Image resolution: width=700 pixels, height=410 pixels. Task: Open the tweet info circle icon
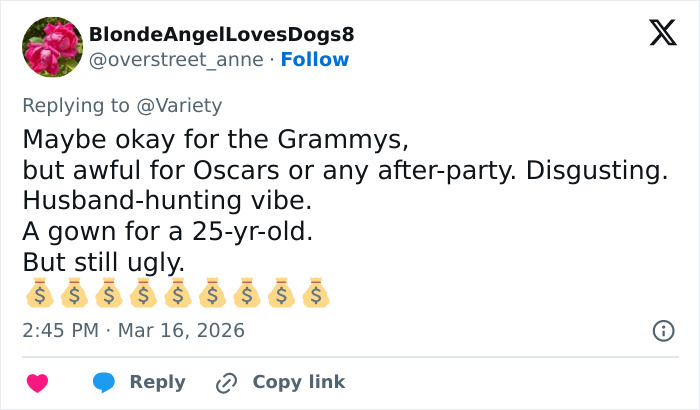[x=662, y=330]
